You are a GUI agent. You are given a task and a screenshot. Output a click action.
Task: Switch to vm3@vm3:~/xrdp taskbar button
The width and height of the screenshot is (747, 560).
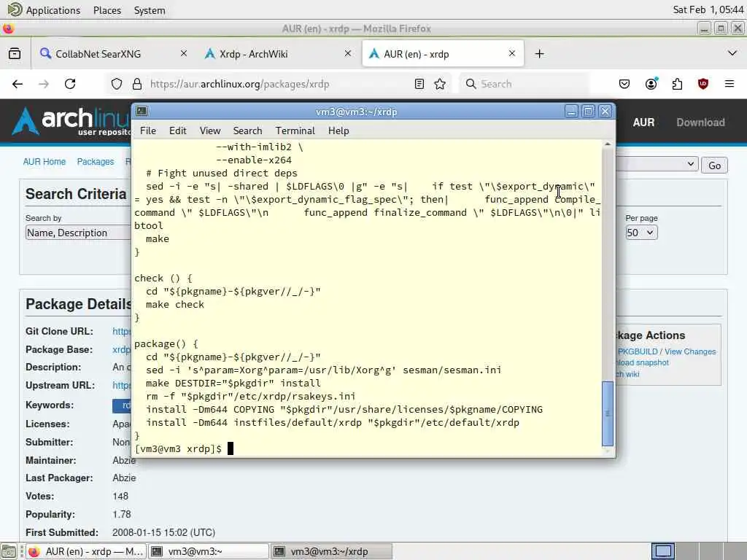[x=332, y=551]
